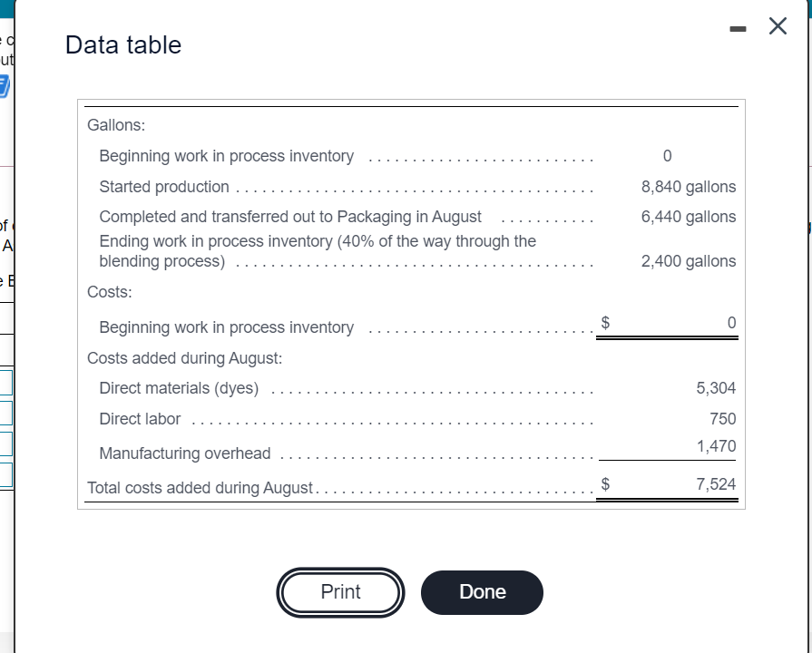
Task: Select the 8,840 gallons value
Action: 688,187
